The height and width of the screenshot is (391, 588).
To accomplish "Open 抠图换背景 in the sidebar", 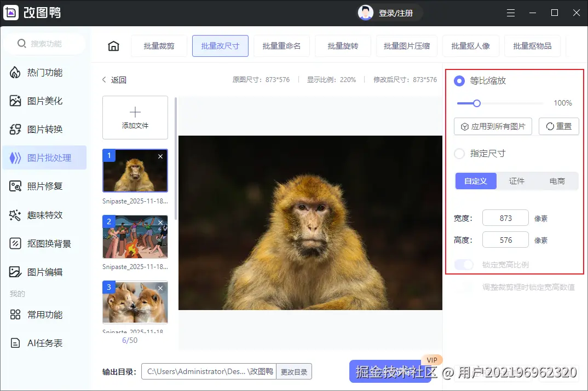I will (x=44, y=243).
